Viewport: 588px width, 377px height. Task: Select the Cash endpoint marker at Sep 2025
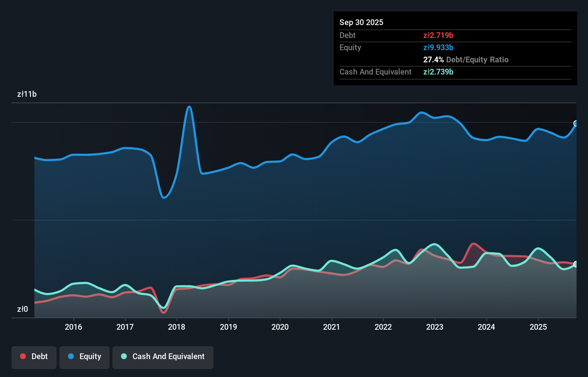coord(576,264)
